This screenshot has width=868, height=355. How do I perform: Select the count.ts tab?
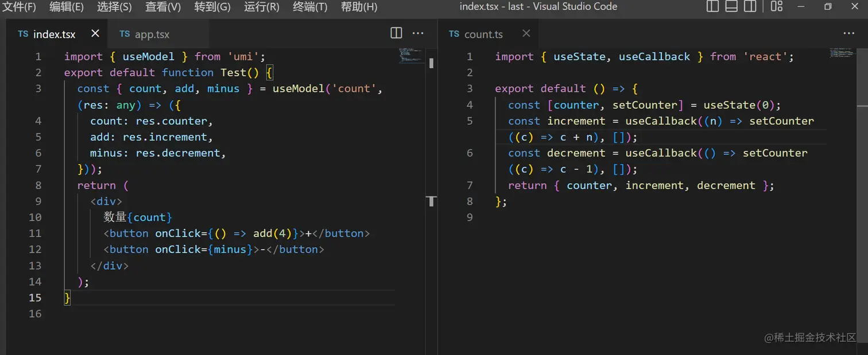click(483, 34)
